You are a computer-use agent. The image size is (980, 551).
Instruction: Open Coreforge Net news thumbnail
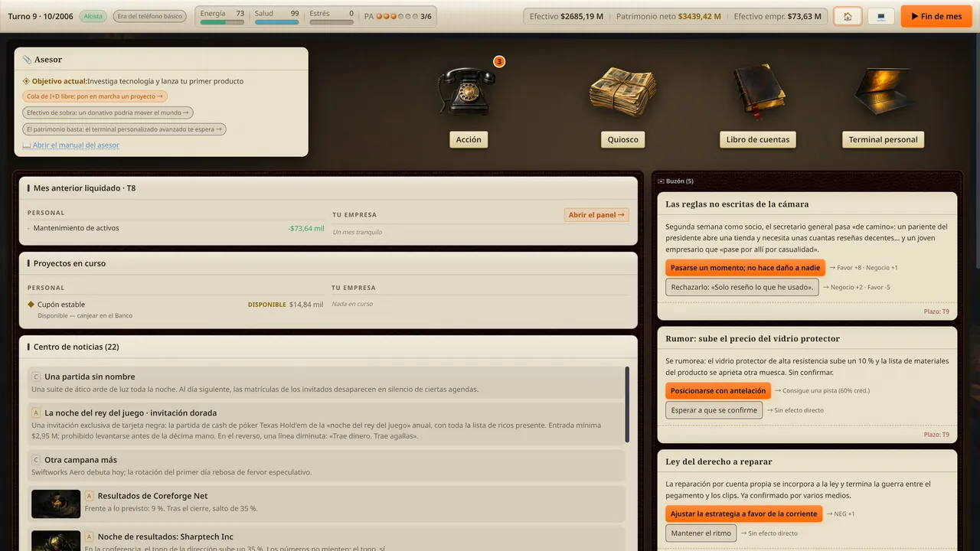(x=56, y=504)
